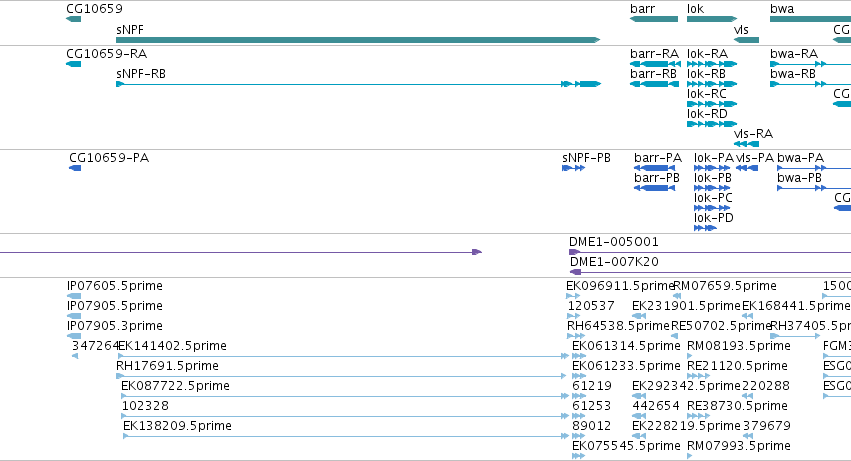Click the IP07905.3prime EST label
This screenshot has width=851, height=461.
(x=115, y=326)
